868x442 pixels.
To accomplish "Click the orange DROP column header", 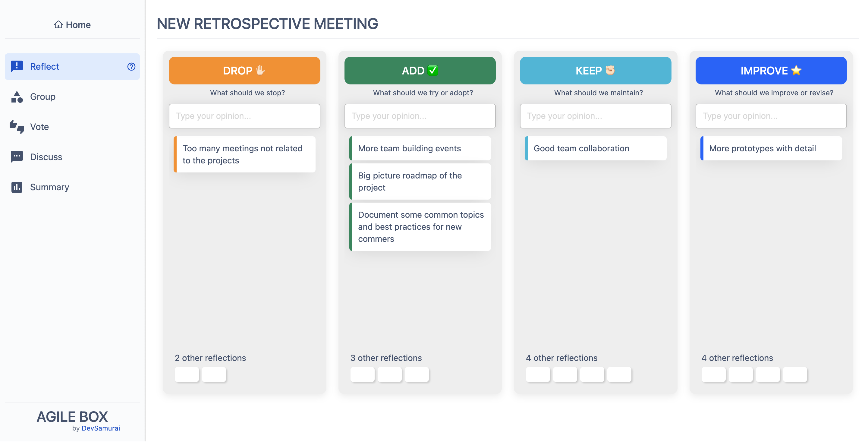I will (244, 71).
